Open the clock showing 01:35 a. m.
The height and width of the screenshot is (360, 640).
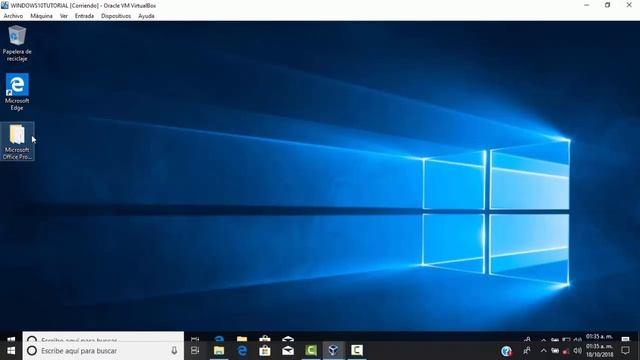(x=600, y=351)
